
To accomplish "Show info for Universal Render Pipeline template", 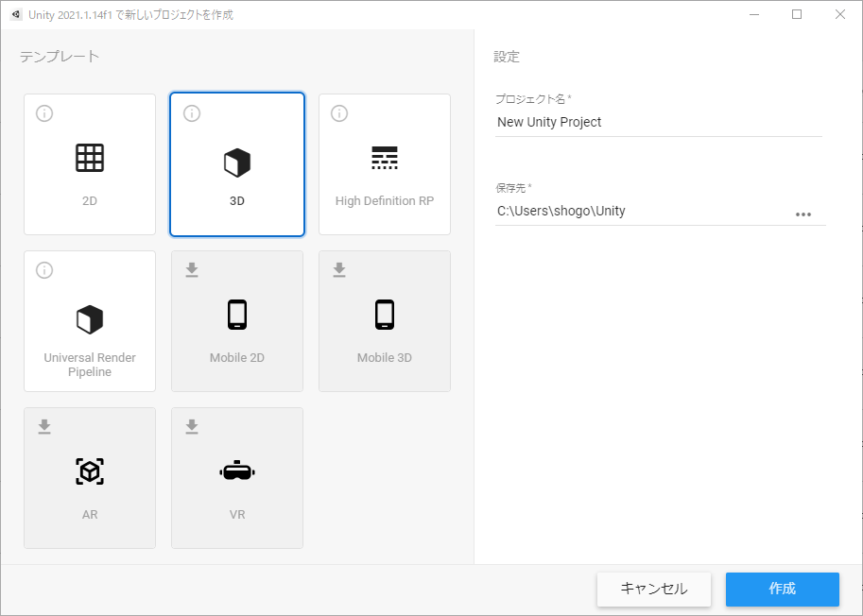I will [44, 270].
